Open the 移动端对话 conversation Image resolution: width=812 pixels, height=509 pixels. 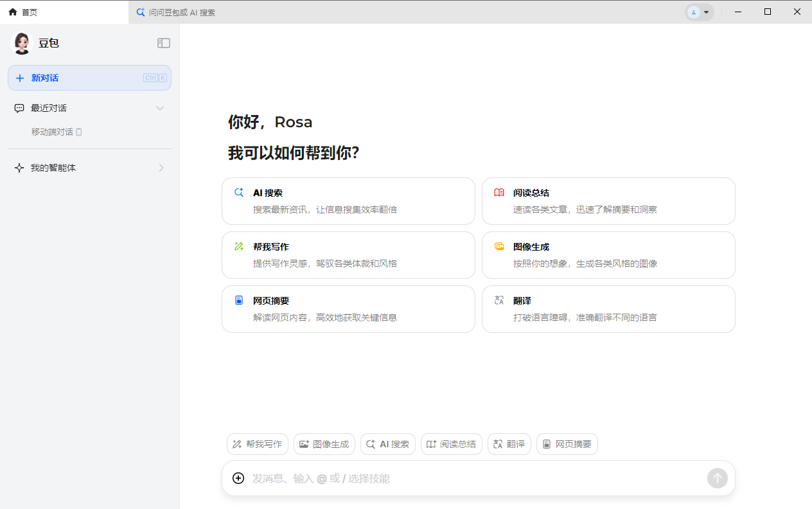(x=53, y=132)
